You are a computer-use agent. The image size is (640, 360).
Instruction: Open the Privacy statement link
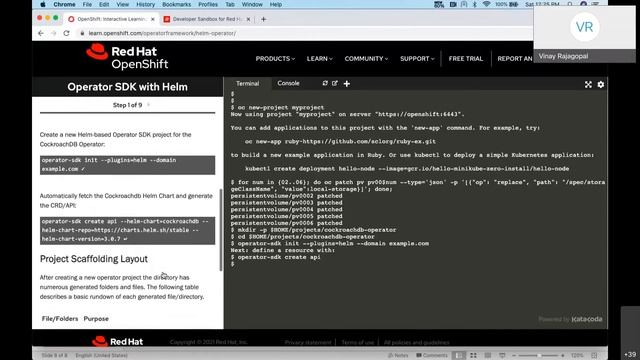tap(308, 342)
